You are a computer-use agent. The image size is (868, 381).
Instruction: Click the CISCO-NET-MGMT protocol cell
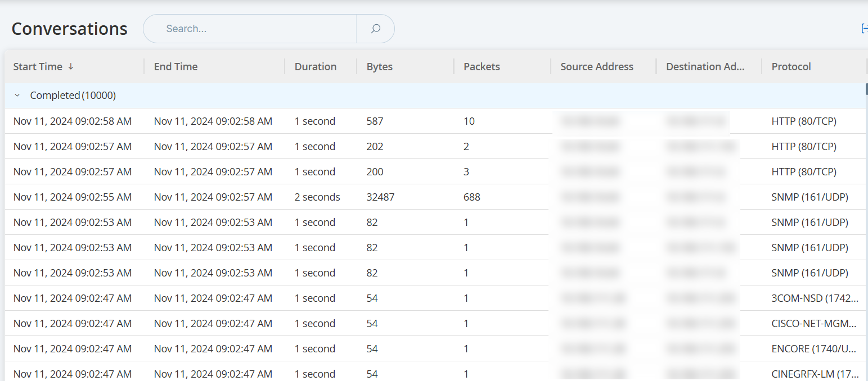[814, 324]
